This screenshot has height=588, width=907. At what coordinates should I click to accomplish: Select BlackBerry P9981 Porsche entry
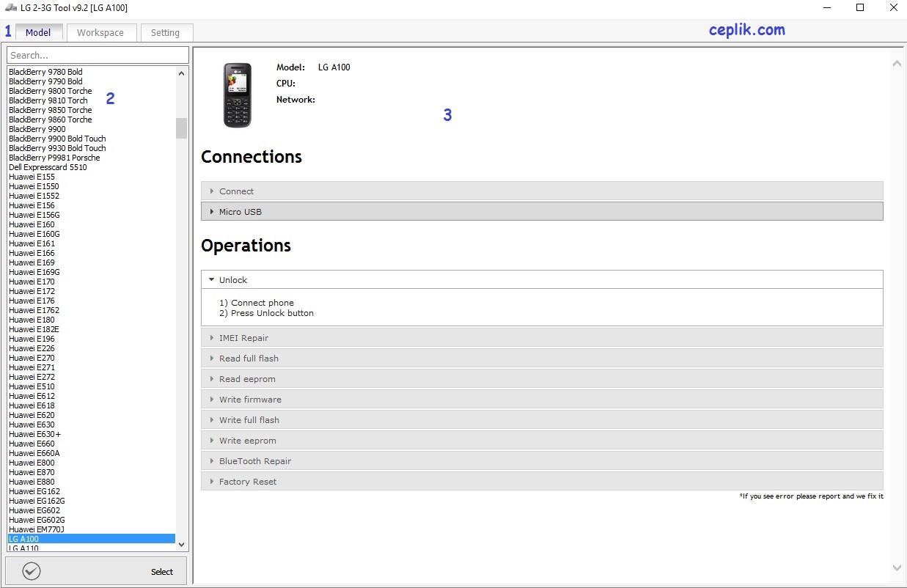point(54,158)
